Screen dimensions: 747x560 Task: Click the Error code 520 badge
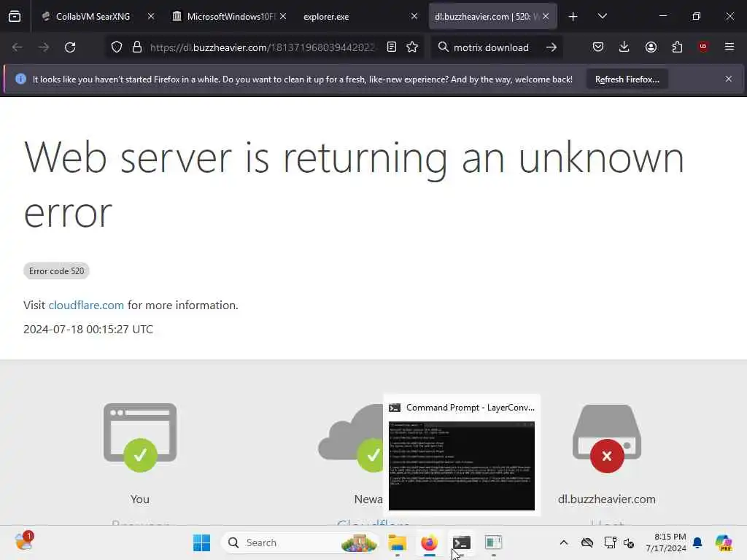[x=56, y=271]
